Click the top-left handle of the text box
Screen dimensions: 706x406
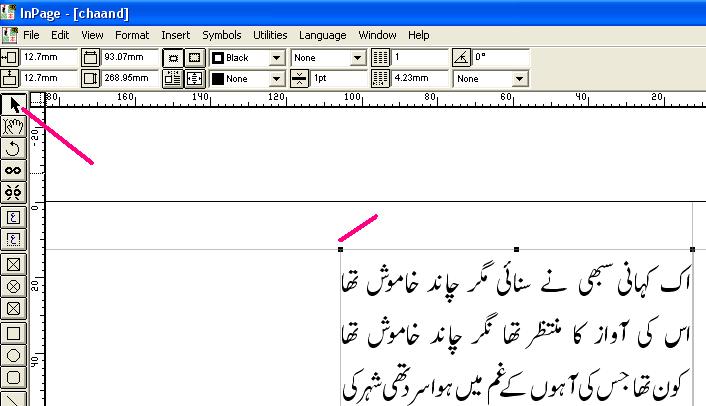pos(341,249)
